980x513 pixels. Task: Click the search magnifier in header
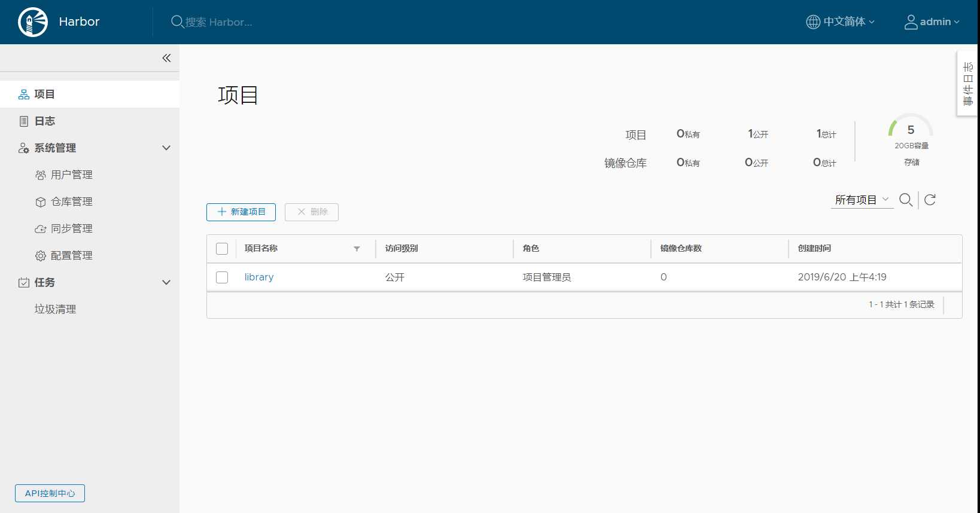point(177,22)
